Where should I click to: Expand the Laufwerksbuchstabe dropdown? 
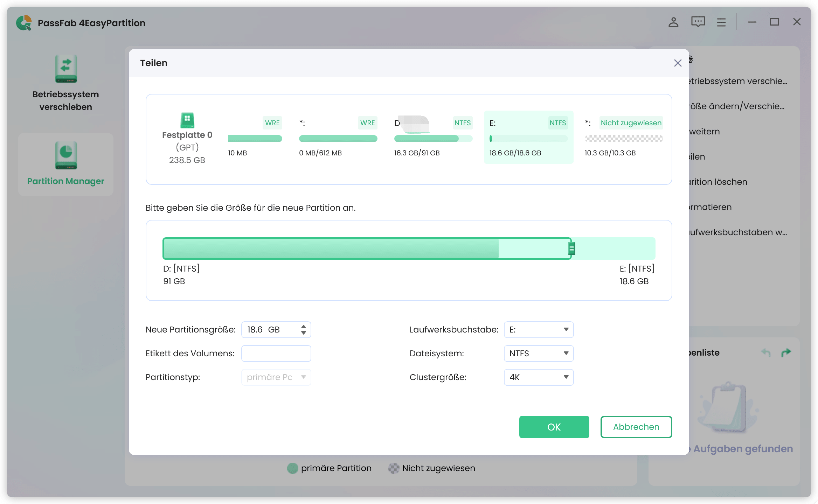coord(539,330)
